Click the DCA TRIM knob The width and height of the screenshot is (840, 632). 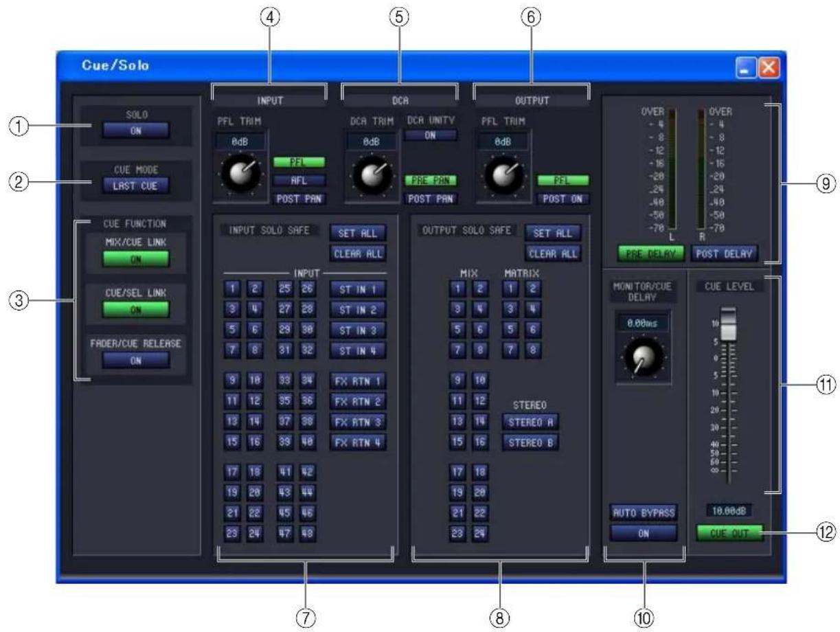click(x=372, y=174)
